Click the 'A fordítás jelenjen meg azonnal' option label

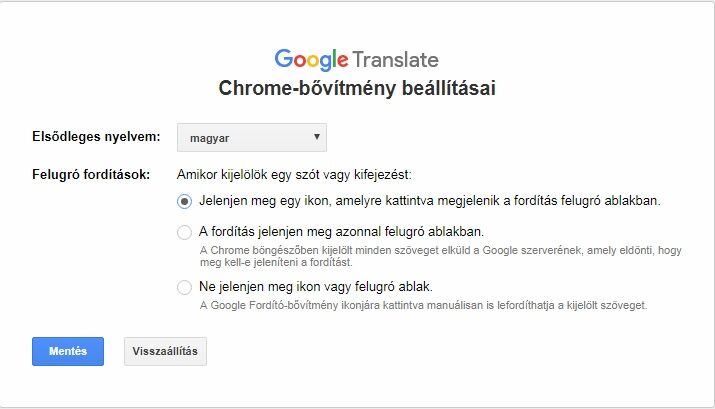341,232
